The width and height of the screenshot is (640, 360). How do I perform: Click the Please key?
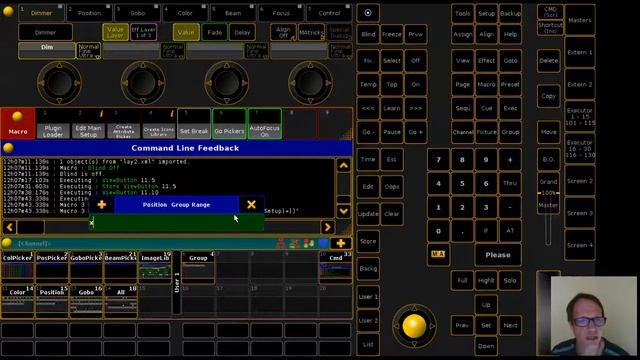498,255
